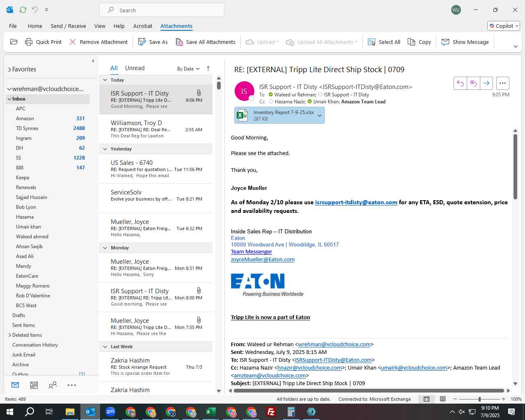This screenshot has height=420, width=525.
Task: Expand the ribbon options chevron
Action: 516,46
